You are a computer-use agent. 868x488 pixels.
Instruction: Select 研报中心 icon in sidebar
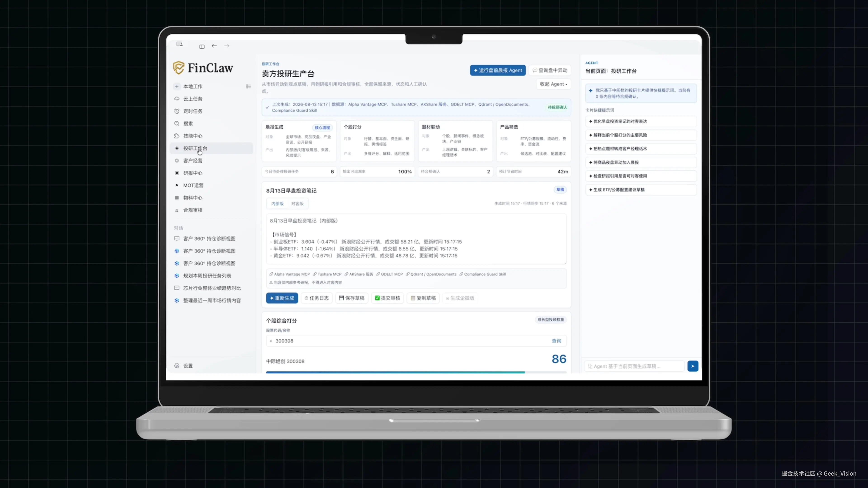[x=177, y=173]
